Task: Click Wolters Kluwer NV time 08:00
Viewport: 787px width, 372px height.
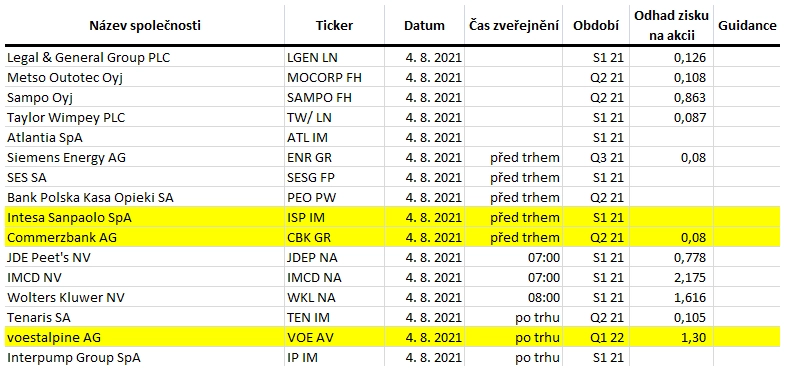Action: coord(544,298)
